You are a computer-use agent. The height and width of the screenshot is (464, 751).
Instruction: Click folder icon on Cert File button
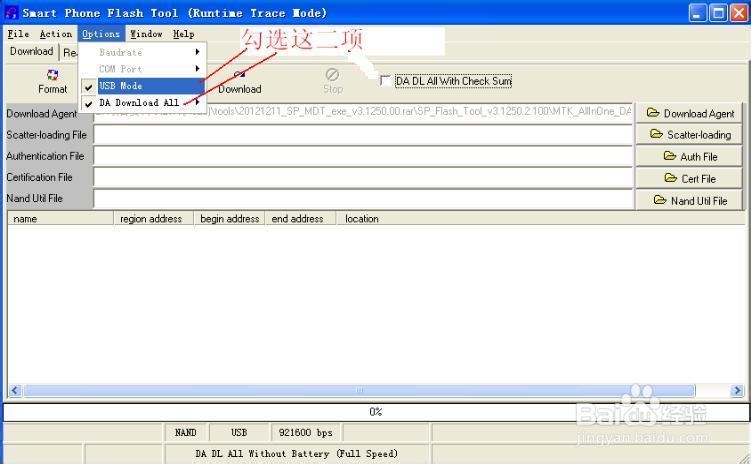671,178
